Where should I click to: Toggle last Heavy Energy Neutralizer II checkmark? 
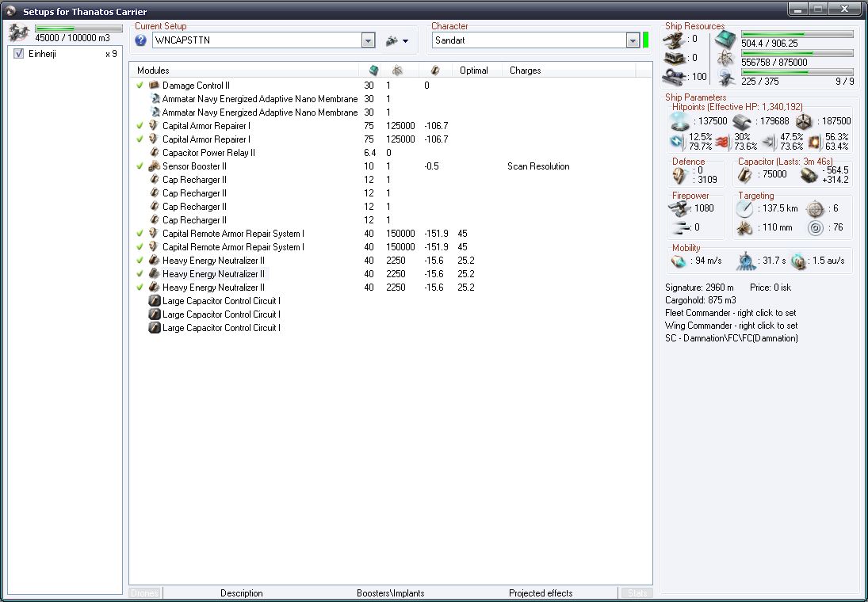click(x=140, y=288)
